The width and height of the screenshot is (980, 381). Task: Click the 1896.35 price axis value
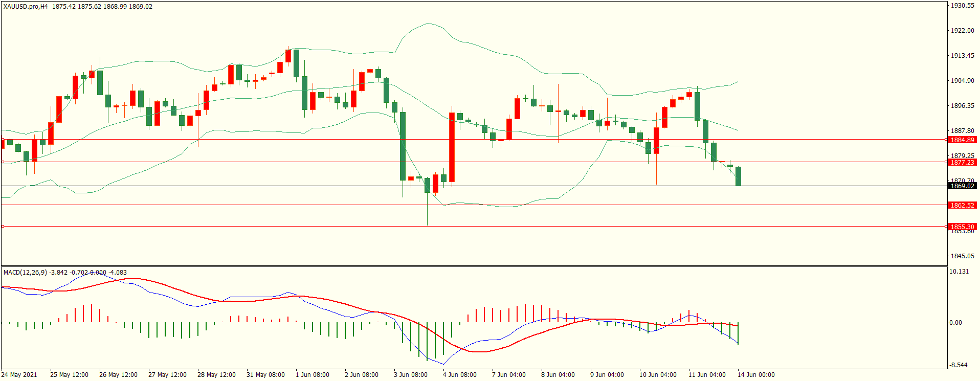pyautogui.click(x=962, y=106)
